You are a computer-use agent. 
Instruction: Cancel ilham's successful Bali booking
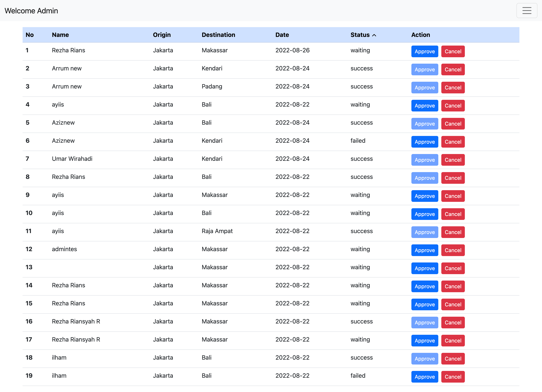pyautogui.click(x=453, y=358)
